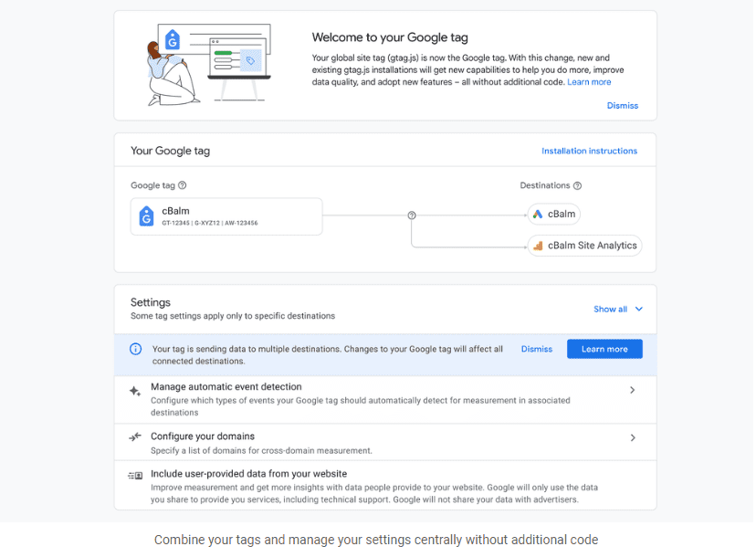Open the Learn more link in welcome text
The width and height of the screenshot is (756, 557).
pyautogui.click(x=589, y=82)
